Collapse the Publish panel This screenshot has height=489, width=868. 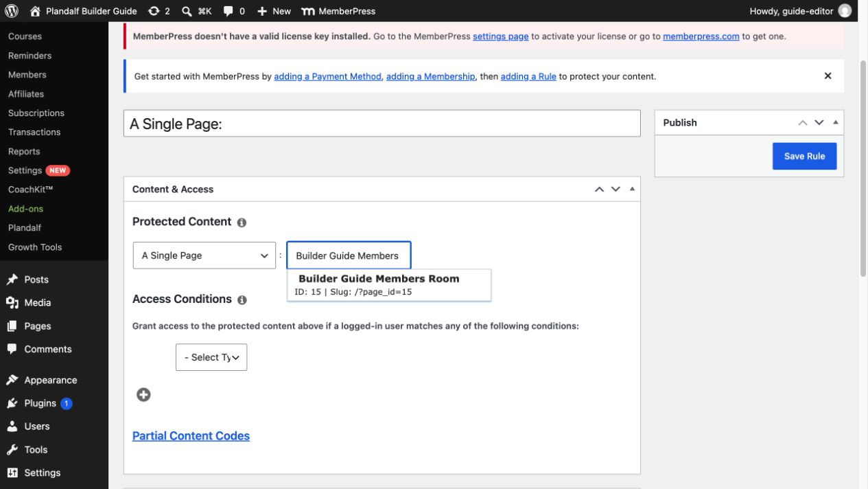pos(835,122)
